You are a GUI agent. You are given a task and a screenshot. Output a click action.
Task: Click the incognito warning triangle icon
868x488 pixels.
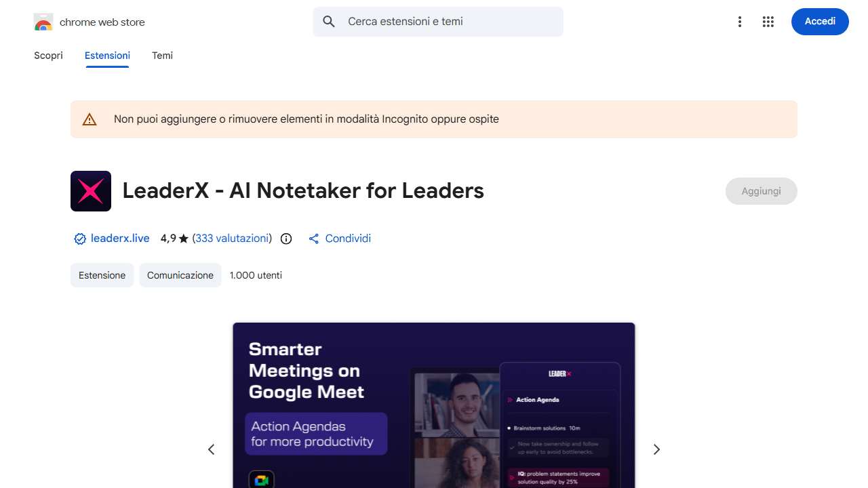(90, 119)
